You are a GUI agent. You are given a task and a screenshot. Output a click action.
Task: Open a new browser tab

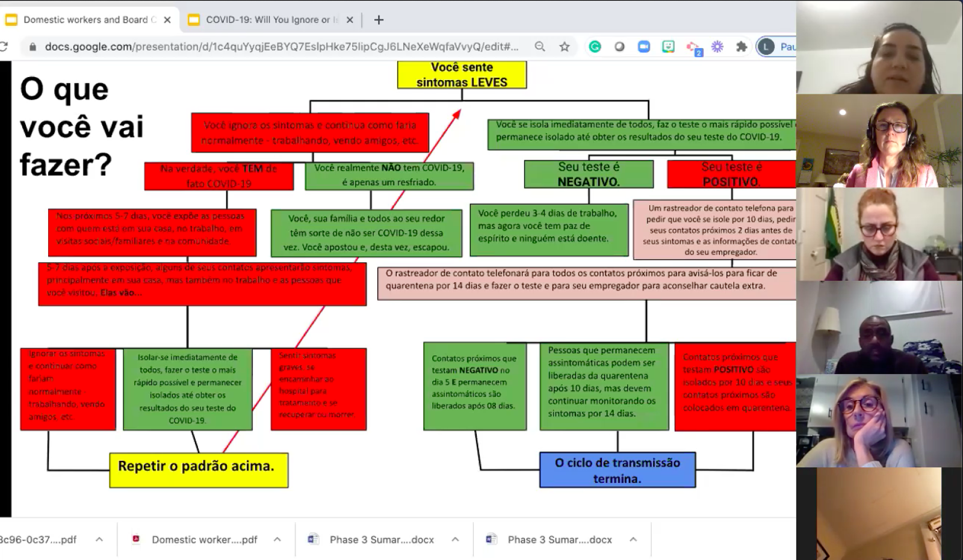[379, 20]
